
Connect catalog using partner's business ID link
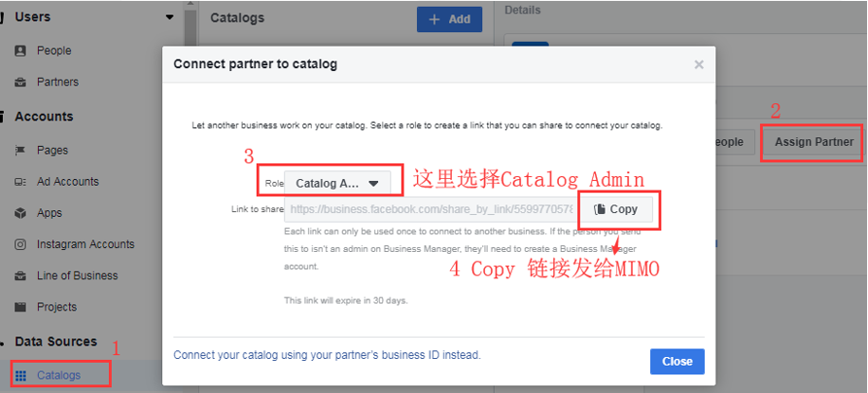click(x=328, y=355)
